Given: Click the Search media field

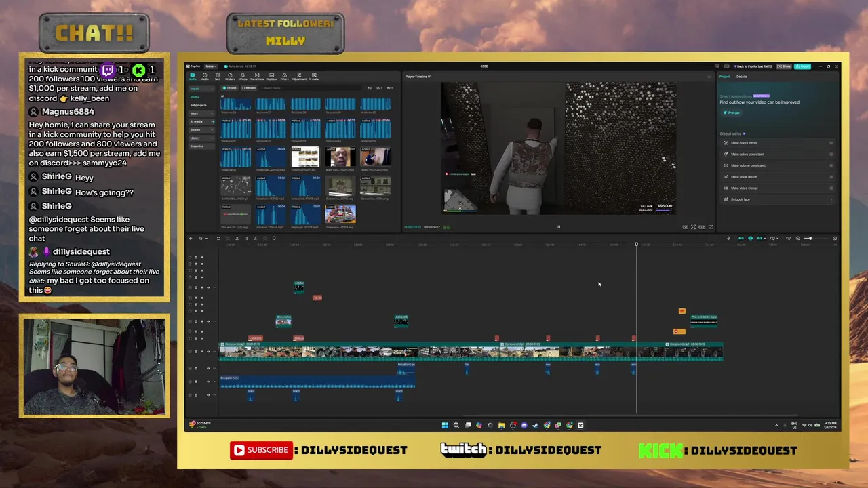Looking at the screenshot, I should tap(312, 88).
